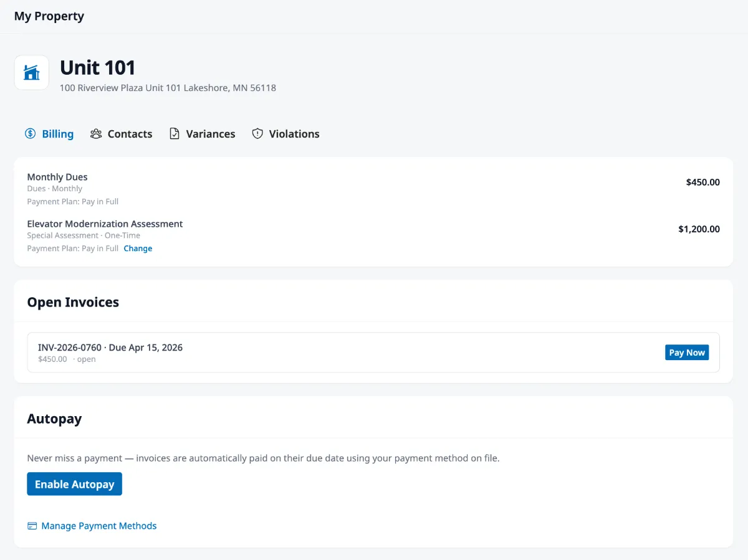
Task: Click the shield icon beside Violations
Action: coord(257,133)
